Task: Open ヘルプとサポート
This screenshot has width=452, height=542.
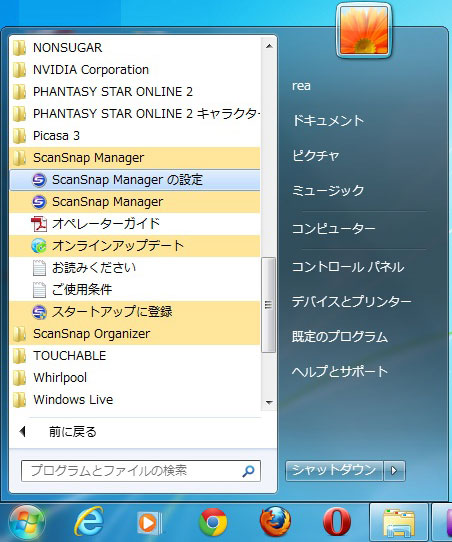Action: [x=340, y=371]
